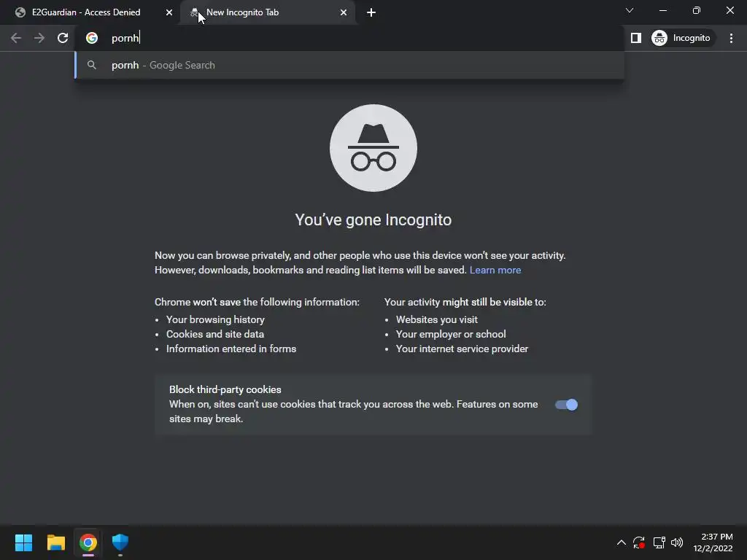Click "Cookies and site data" text
Image resolution: width=747 pixels, height=560 pixels.
[x=215, y=334]
